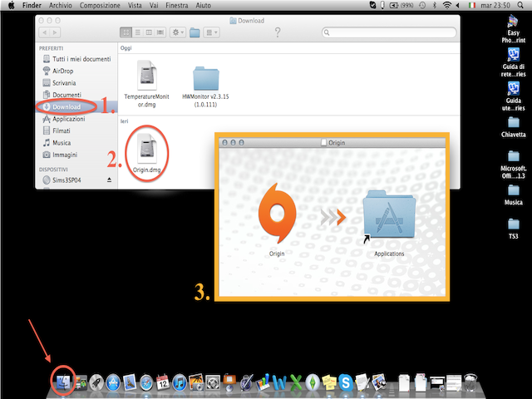The image size is (532, 399).
Task: Go back in the Finder window
Action: point(44,32)
